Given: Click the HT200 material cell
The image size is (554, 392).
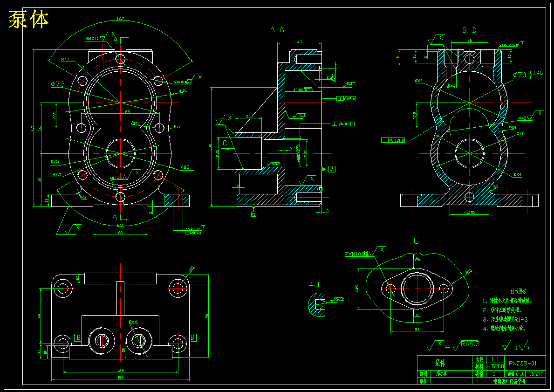Looking at the screenshot, I should point(495,366).
